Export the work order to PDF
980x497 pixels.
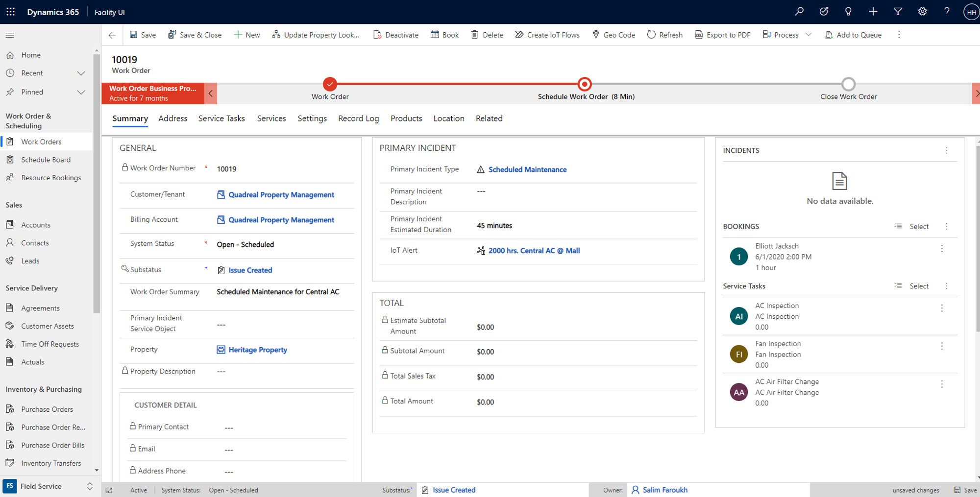(x=723, y=35)
